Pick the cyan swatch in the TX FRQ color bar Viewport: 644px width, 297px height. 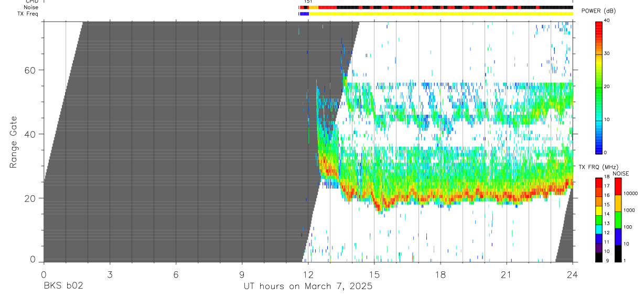[x=599, y=229]
